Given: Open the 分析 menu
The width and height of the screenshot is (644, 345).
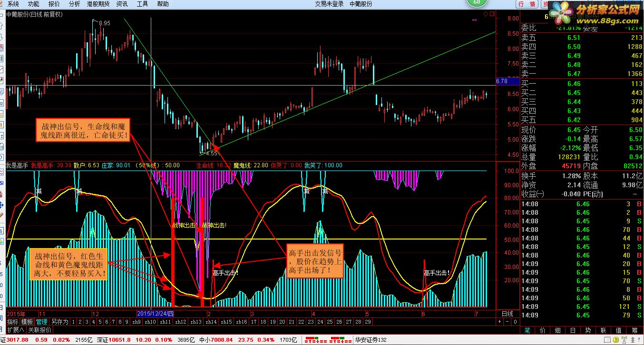Looking at the screenshot, I should (x=74, y=4).
